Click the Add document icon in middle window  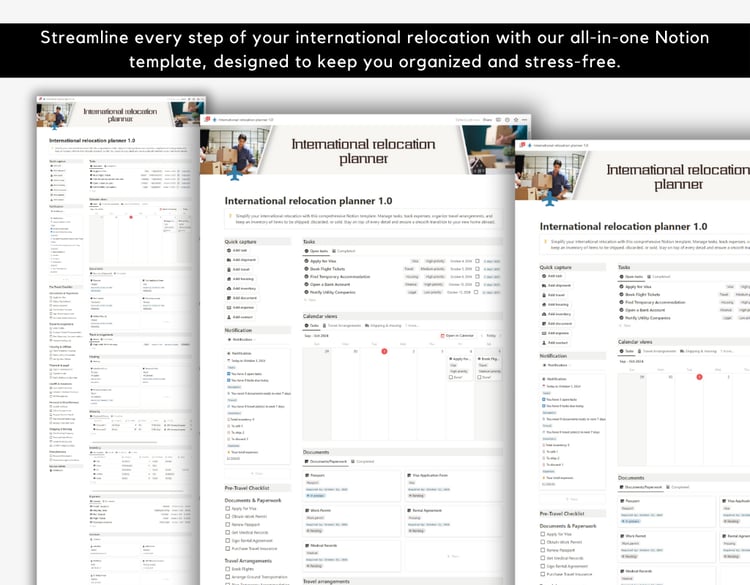pyautogui.click(x=229, y=298)
